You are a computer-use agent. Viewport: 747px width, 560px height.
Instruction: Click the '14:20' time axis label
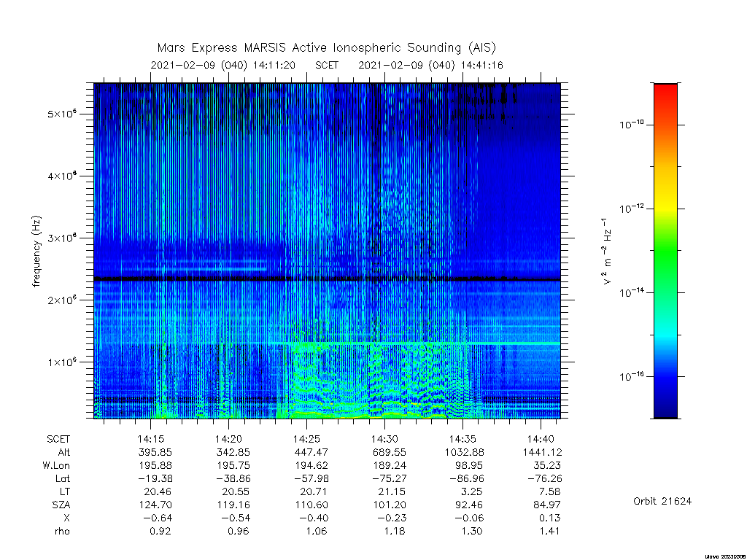click(228, 439)
